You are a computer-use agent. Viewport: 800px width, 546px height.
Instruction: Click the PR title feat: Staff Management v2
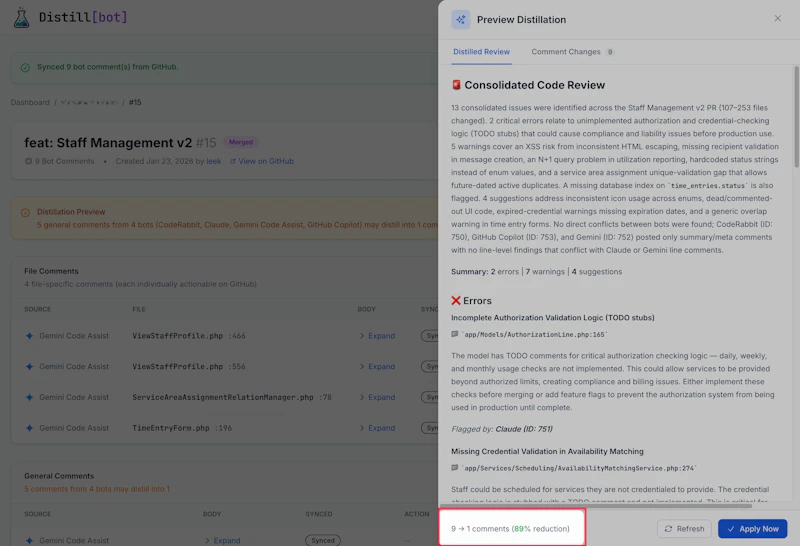(108, 143)
